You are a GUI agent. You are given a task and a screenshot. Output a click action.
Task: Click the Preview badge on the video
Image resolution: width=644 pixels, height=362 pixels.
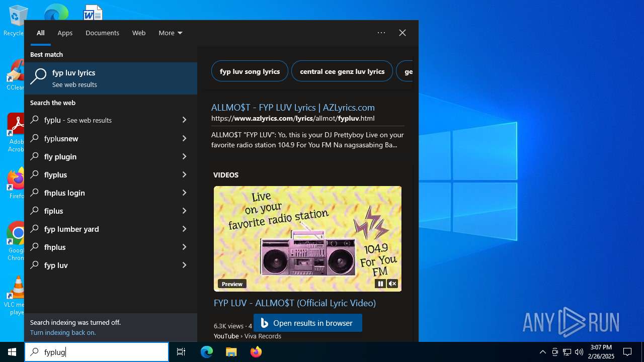tap(232, 284)
